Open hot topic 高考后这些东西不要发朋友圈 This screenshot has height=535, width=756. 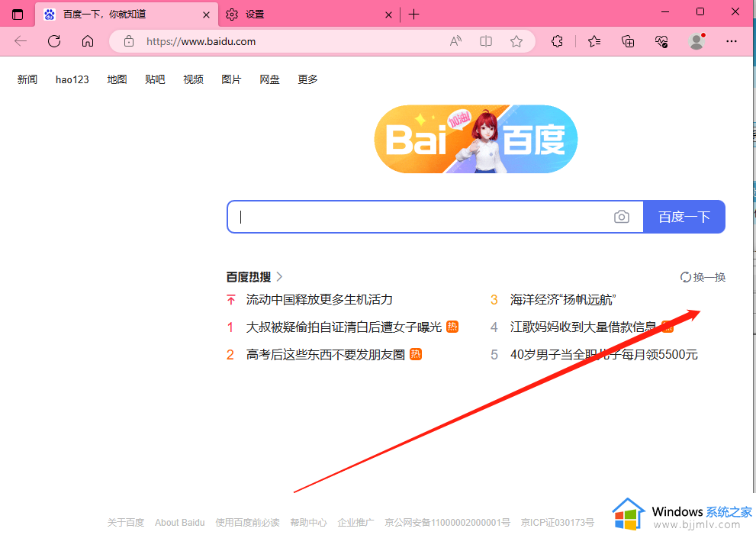tap(326, 355)
